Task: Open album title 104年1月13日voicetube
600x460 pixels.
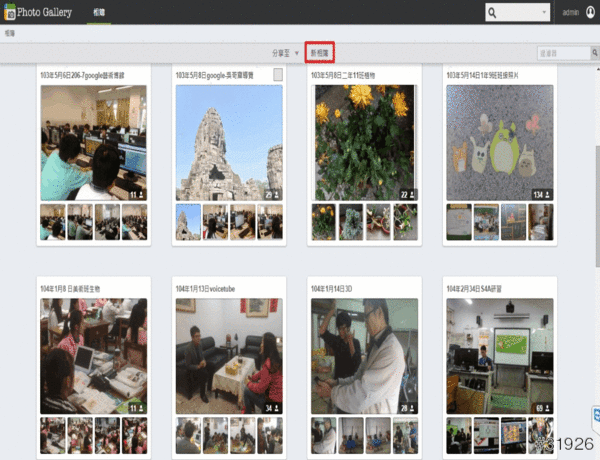Action: (205, 289)
